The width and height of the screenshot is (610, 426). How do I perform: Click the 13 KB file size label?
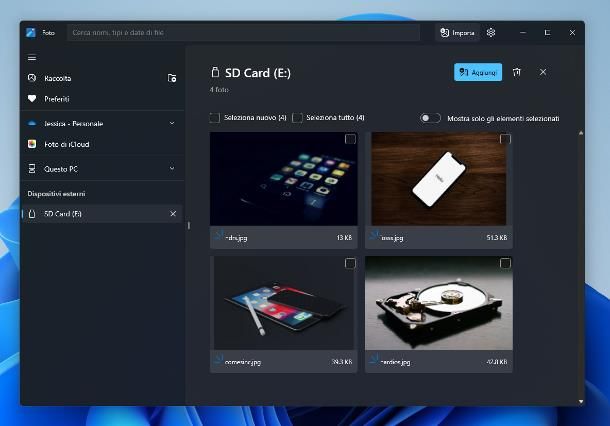[x=344, y=237]
